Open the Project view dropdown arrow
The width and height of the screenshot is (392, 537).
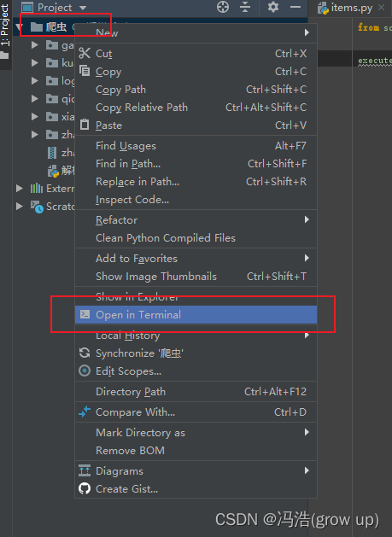83,7
